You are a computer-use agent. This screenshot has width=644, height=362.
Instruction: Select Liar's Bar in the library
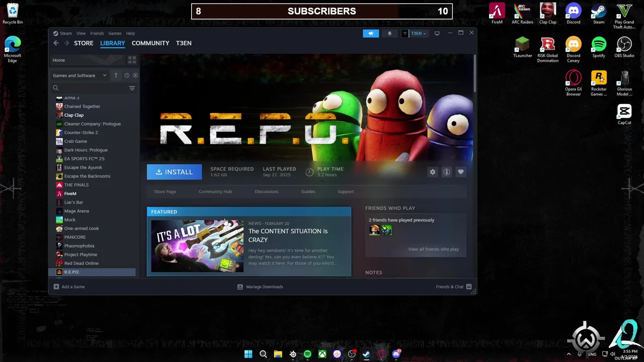click(73, 203)
